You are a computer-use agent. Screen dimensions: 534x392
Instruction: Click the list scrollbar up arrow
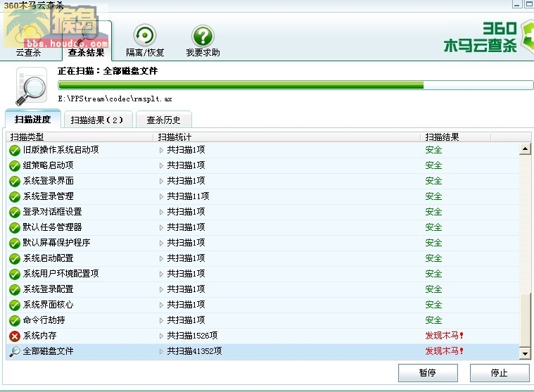pyautogui.click(x=525, y=148)
